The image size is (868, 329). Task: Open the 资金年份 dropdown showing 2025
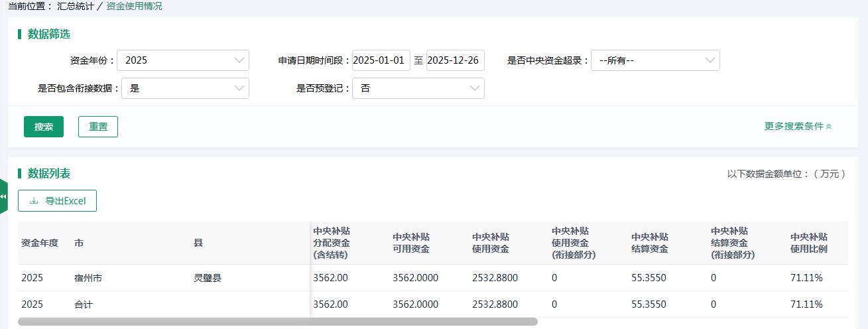[x=182, y=60]
